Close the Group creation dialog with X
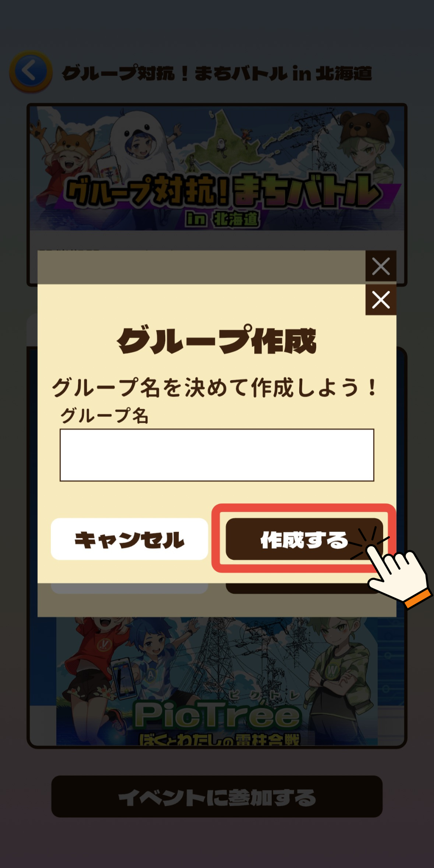Image resolution: width=434 pixels, height=868 pixels. tap(381, 300)
